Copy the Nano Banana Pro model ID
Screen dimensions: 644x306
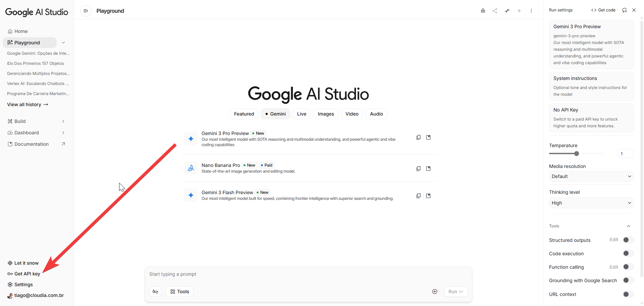419,169
